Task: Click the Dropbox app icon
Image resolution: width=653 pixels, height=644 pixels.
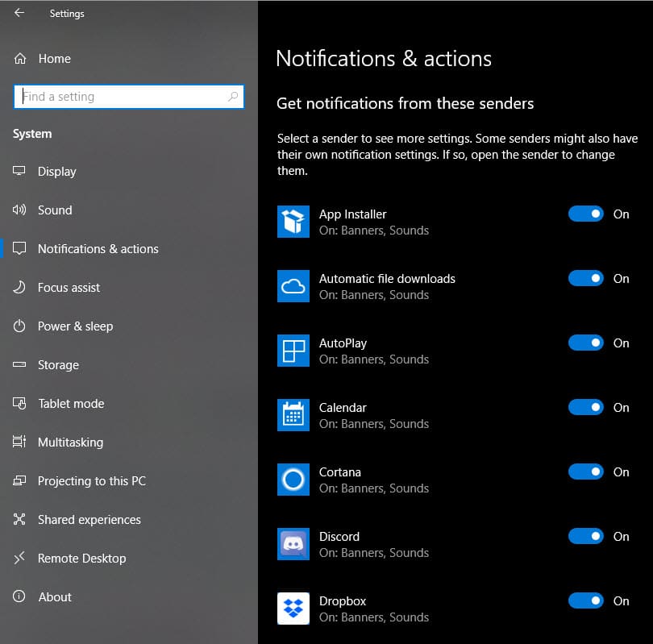Action: coord(293,609)
